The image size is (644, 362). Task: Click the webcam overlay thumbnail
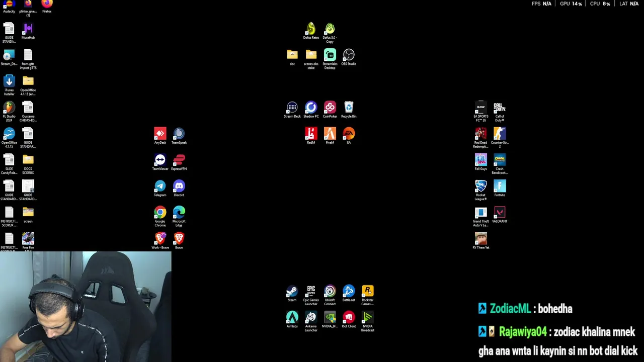pyautogui.click(x=86, y=307)
